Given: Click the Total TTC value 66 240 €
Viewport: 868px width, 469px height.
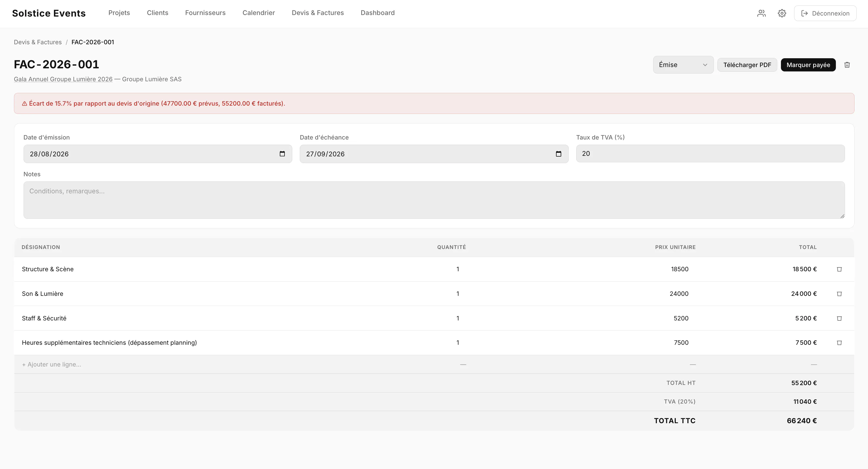Looking at the screenshot, I should click(x=802, y=421).
